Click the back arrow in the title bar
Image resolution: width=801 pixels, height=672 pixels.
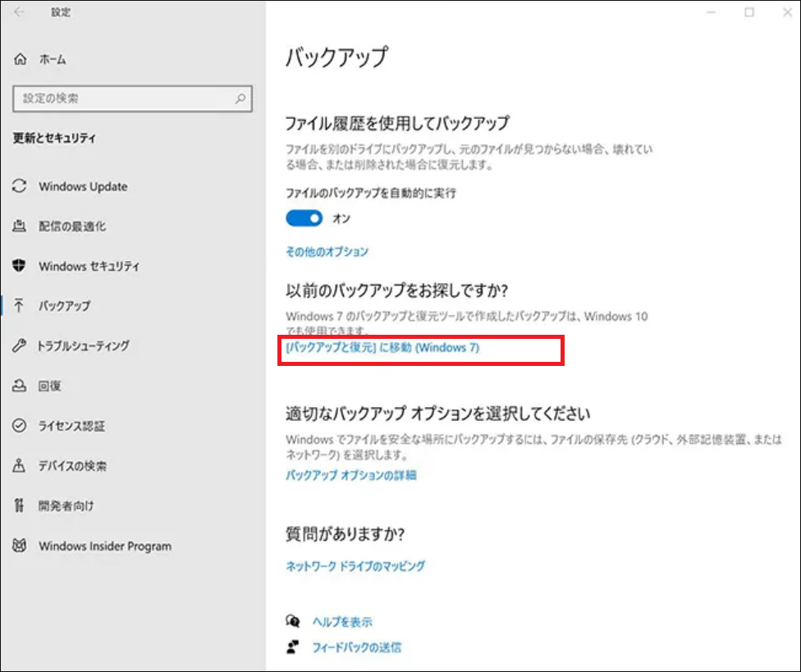click(19, 11)
